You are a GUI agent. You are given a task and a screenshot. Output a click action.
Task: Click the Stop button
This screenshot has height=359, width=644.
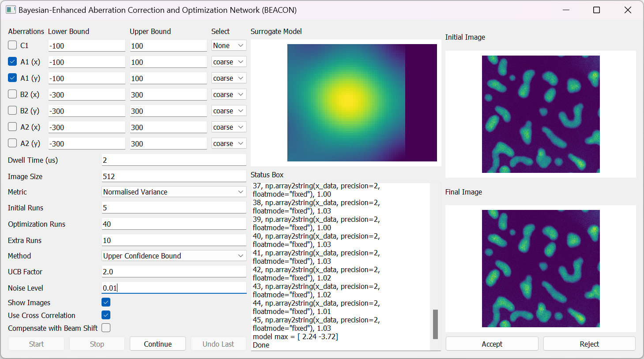point(97,344)
